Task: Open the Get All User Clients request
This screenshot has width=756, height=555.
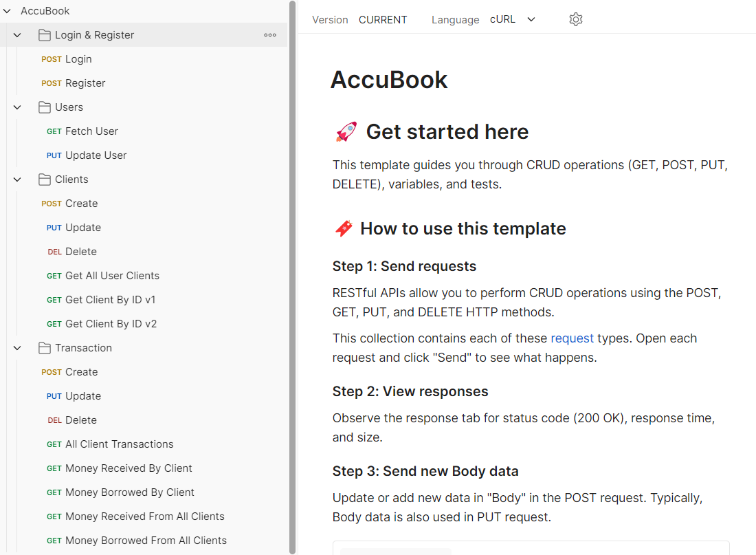Action: pyautogui.click(x=112, y=276)
